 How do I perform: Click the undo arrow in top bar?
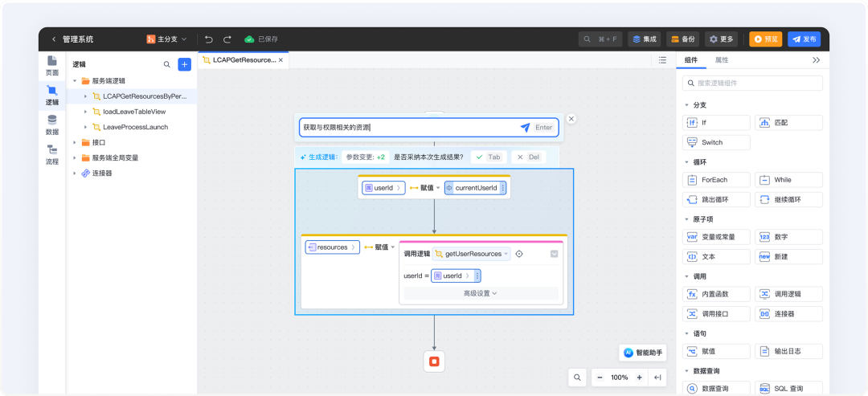pos(209,39)
